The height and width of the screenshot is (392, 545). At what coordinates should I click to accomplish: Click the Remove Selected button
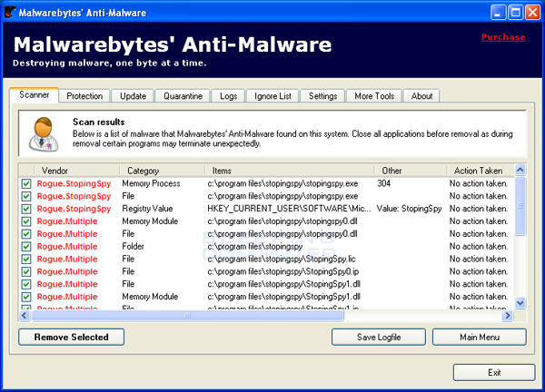pyautogui.click(x=71, y=338)
